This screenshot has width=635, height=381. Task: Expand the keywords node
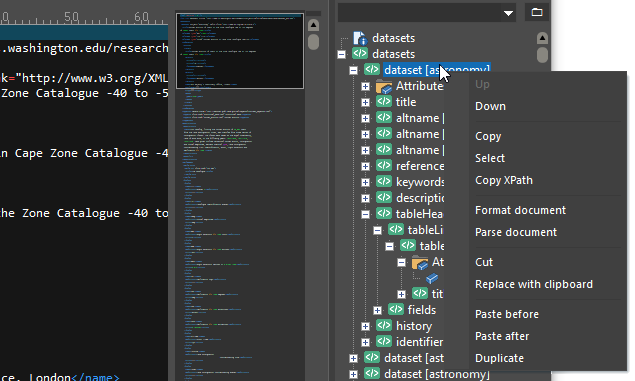click(x=365, y=182)
